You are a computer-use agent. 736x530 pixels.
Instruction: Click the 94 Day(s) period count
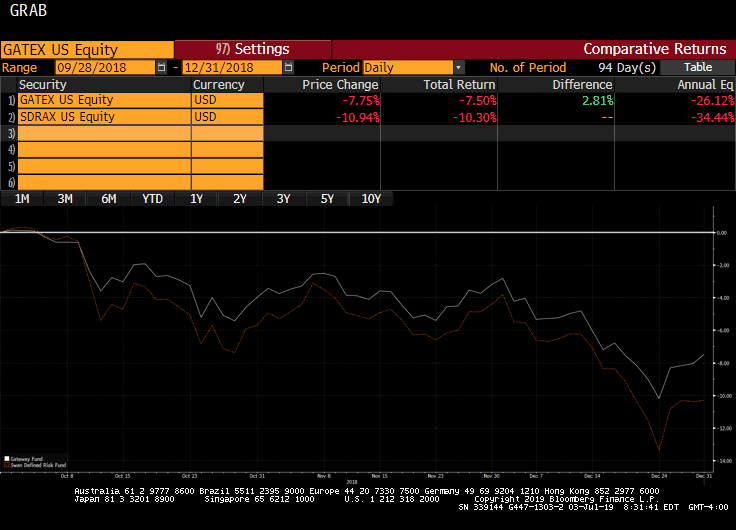(x=627, y=67)
